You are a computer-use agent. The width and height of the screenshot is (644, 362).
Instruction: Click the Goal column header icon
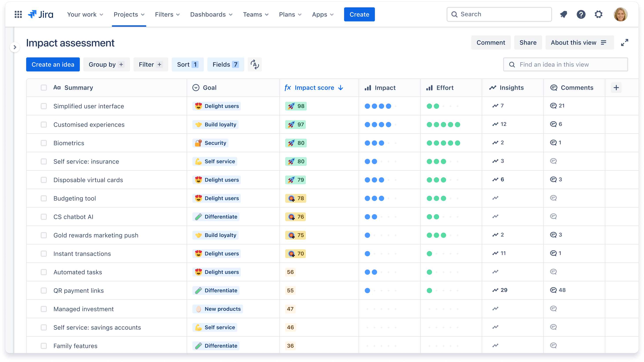pyautogui.click(x=196, y=87)
